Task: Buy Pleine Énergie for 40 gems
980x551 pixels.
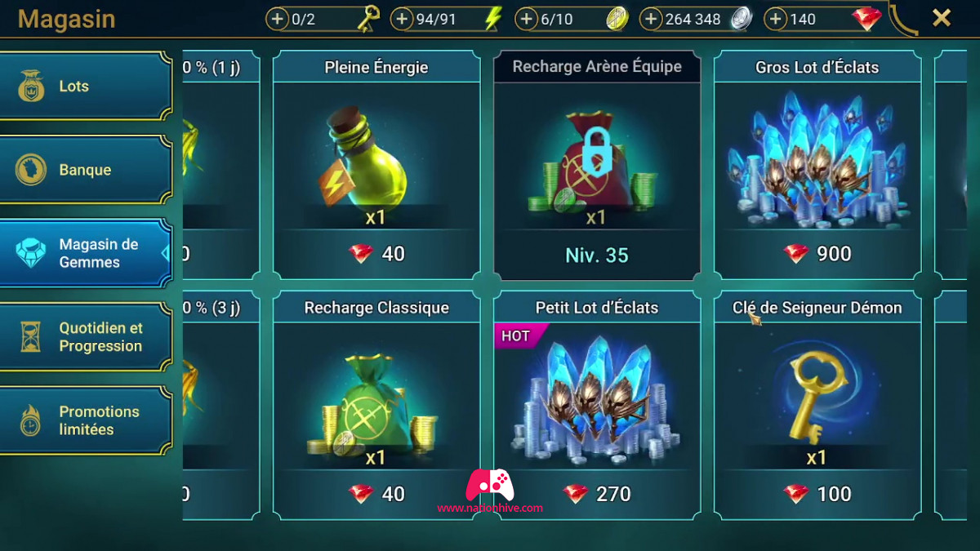Action: coord(376,166)
